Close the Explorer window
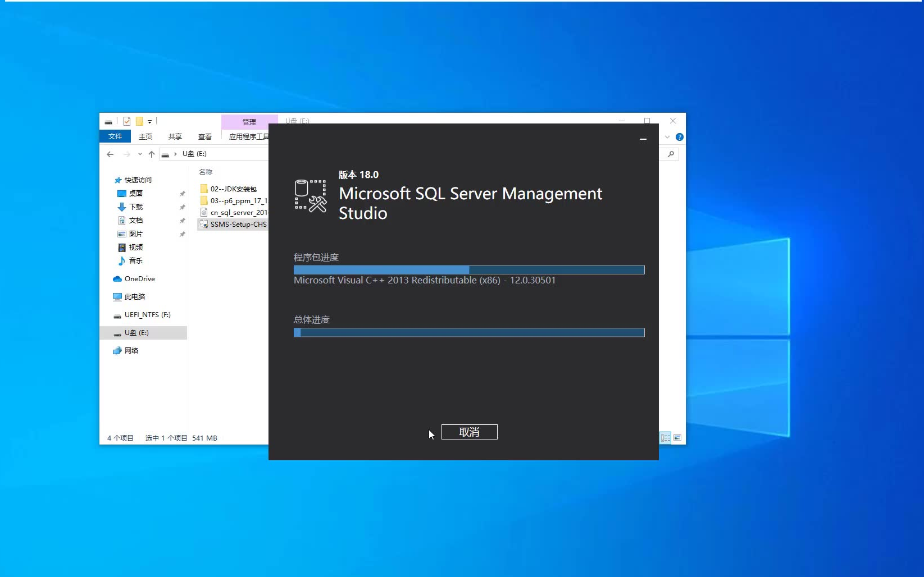 click(x=673, y=121)
